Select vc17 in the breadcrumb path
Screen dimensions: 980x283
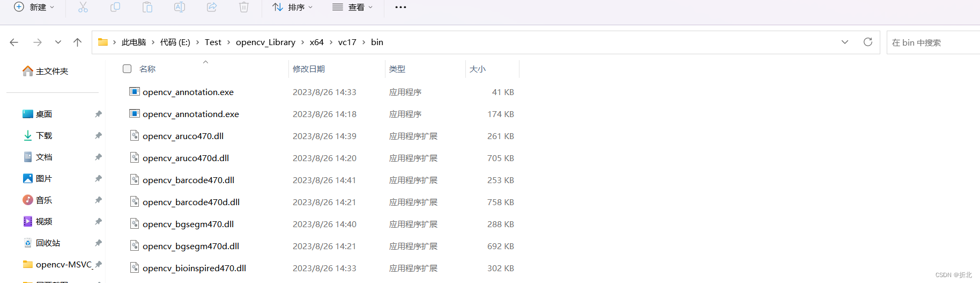click(x=347, y=42)
